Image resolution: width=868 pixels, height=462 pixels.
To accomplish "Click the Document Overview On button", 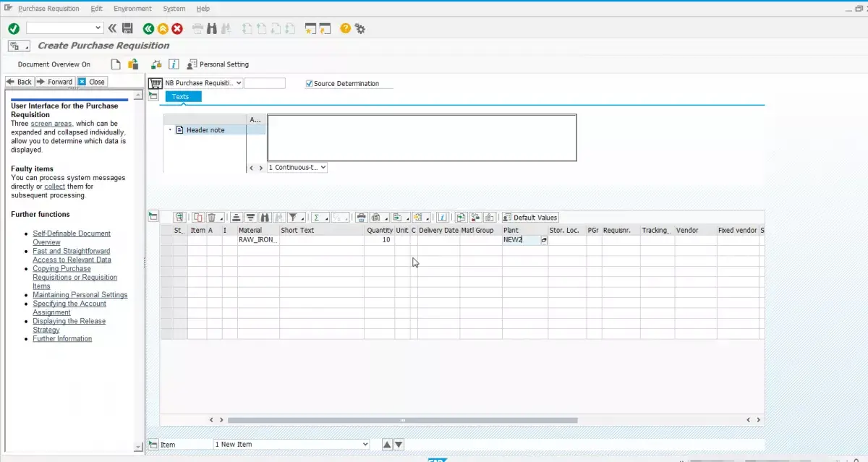I will [x=54, y=64].
